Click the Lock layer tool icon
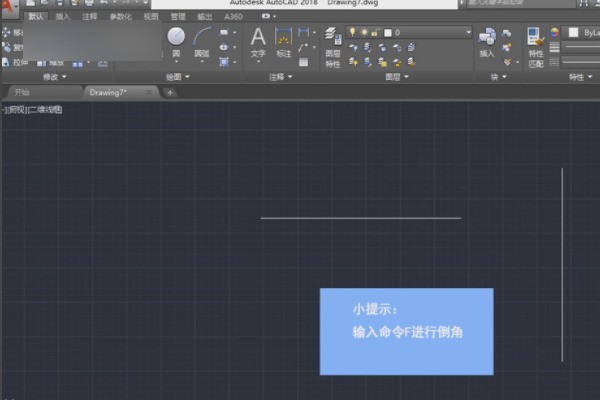This screenshot has width=600, height=400. 397,47
